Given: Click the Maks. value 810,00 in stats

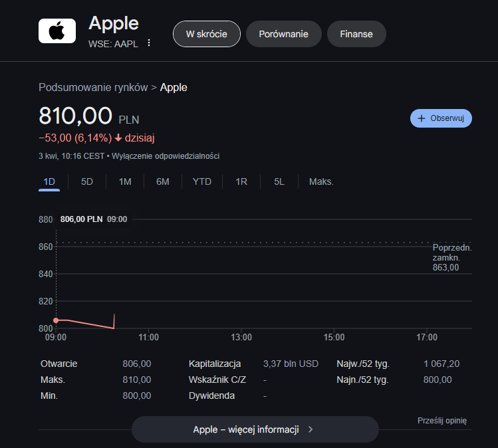Looking at the screenshot, I should (x=137, y=380).
